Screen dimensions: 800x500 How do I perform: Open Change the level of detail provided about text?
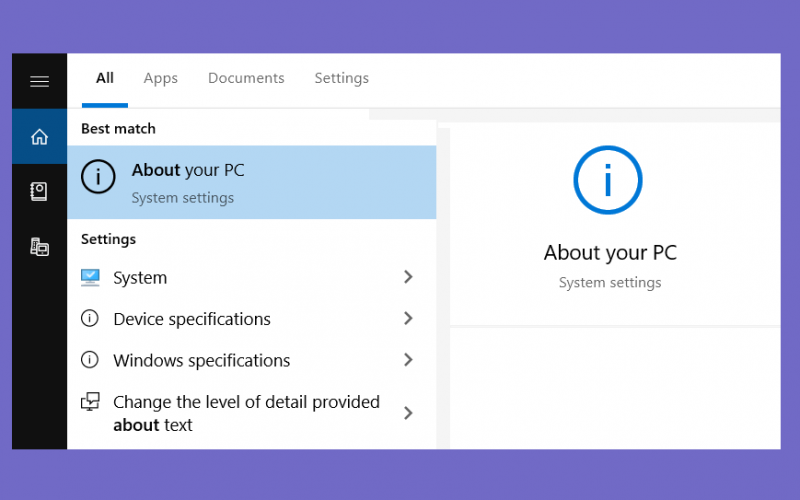(x=252, y=413)
